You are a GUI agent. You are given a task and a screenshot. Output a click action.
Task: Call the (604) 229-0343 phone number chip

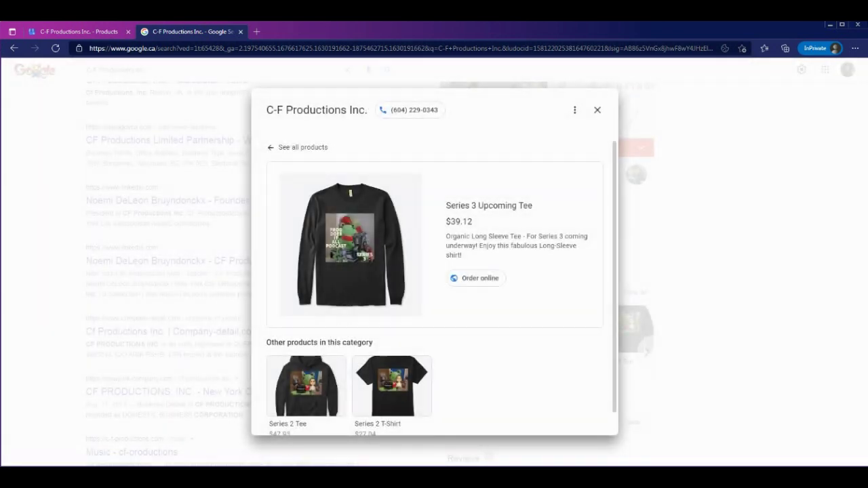click(x=409, y=110)
